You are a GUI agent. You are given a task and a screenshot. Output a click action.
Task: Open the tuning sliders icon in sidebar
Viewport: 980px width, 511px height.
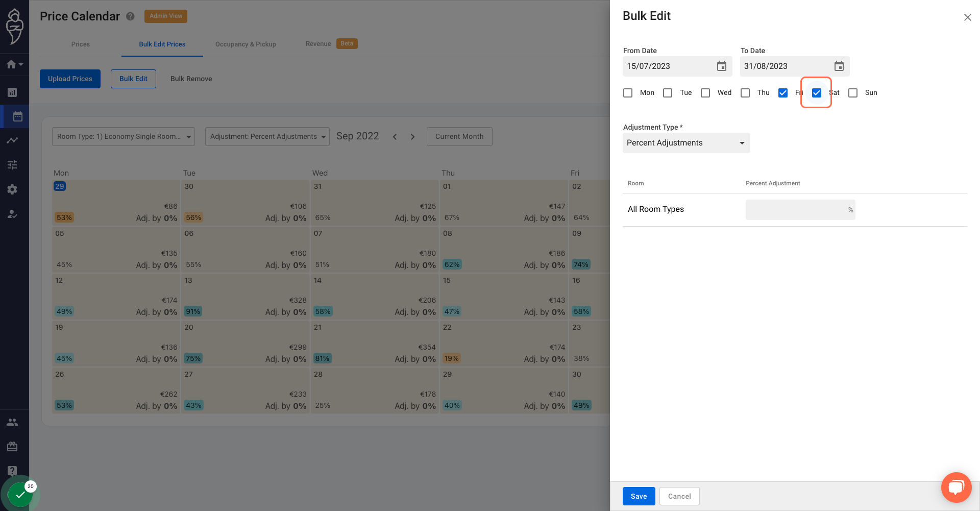pos(12,165)
